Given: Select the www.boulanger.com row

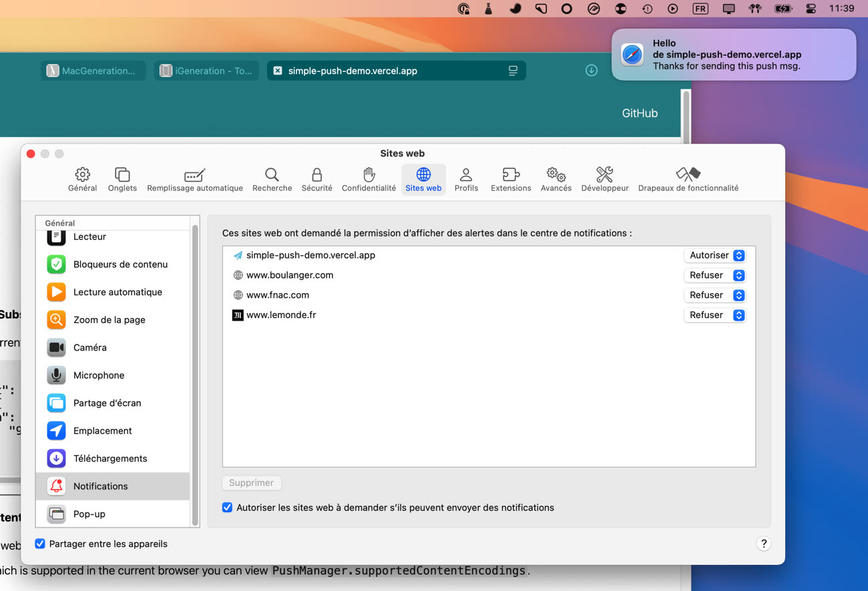Looking at the screenshot, I should click(x=489, y=275).
